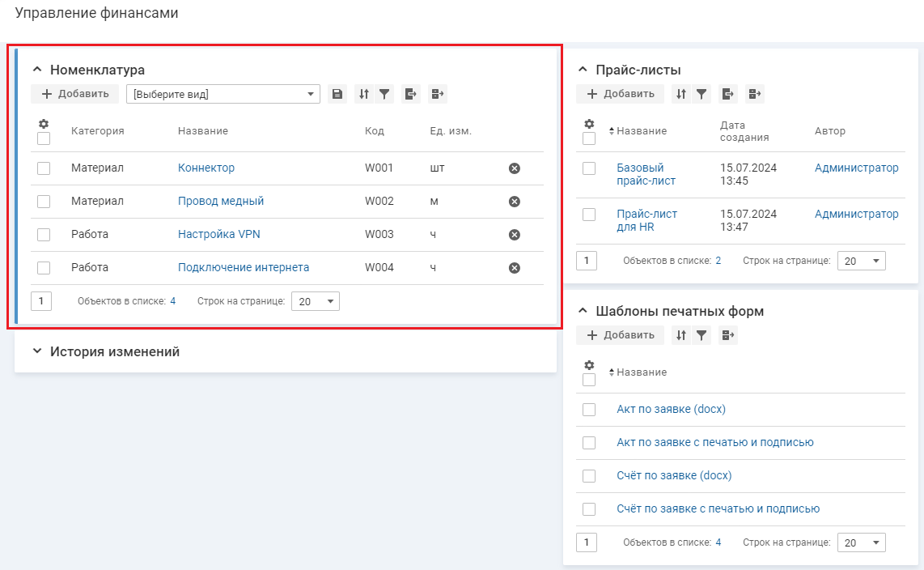Click page number 1 in Номенклатура pagination
This screenshot has width=924, height=570.
tap(40, 301)
